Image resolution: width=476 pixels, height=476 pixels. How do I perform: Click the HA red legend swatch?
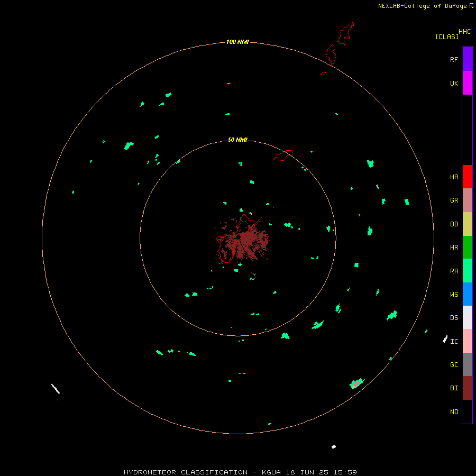(467, 177)
